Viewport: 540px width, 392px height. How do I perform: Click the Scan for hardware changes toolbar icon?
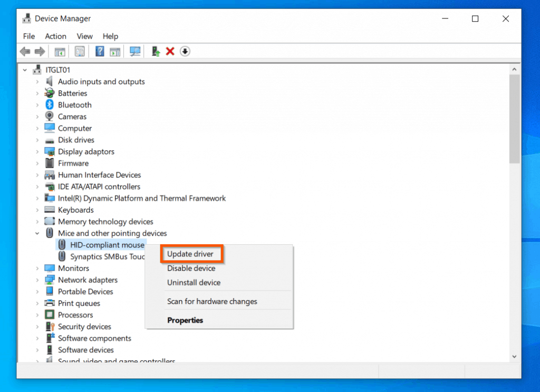pyautogui.click(x=135, y=51)
